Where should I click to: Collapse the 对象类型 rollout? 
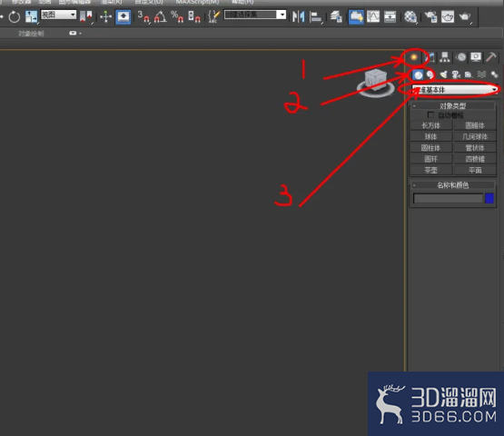pyautogui.click(x=452, y=105)
